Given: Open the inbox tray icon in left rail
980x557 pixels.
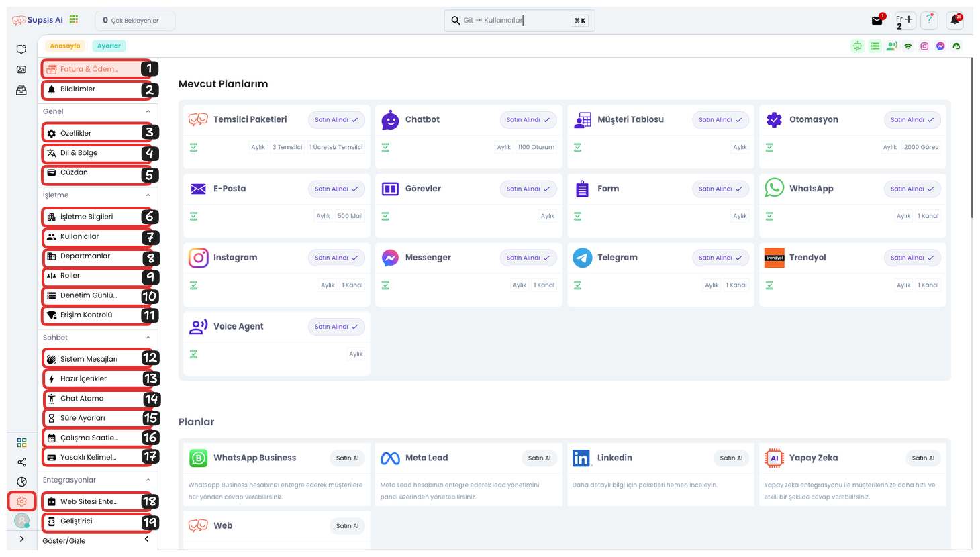Looking at the screenshot, I should click(x=21, y=90).
